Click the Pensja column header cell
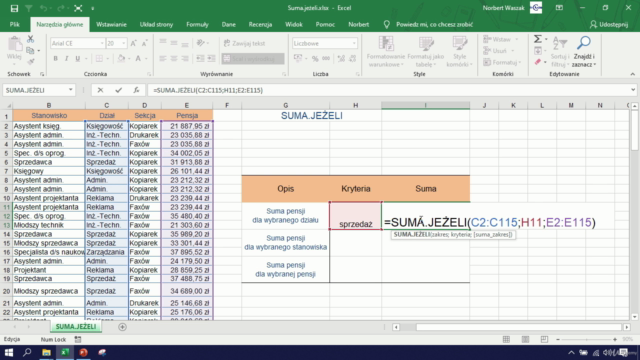Viewport: 640px width, 360px height. (187, 116)
